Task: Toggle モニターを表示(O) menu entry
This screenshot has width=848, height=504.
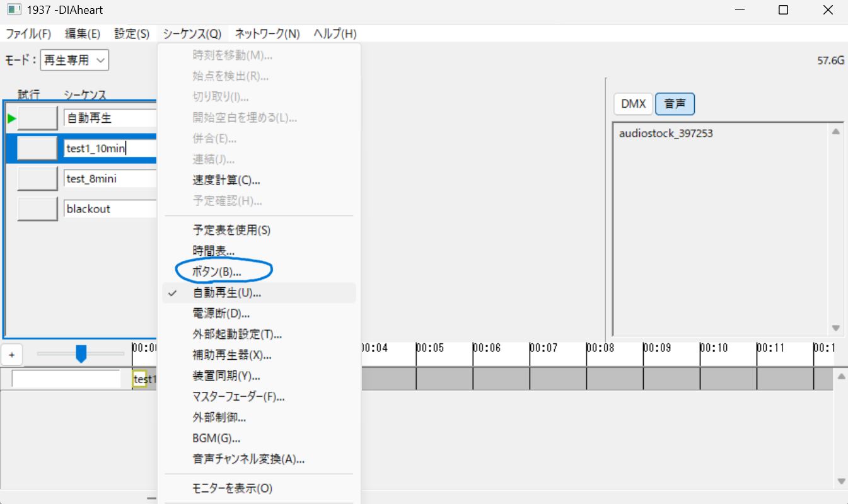Action: click(x=232, y=488)
